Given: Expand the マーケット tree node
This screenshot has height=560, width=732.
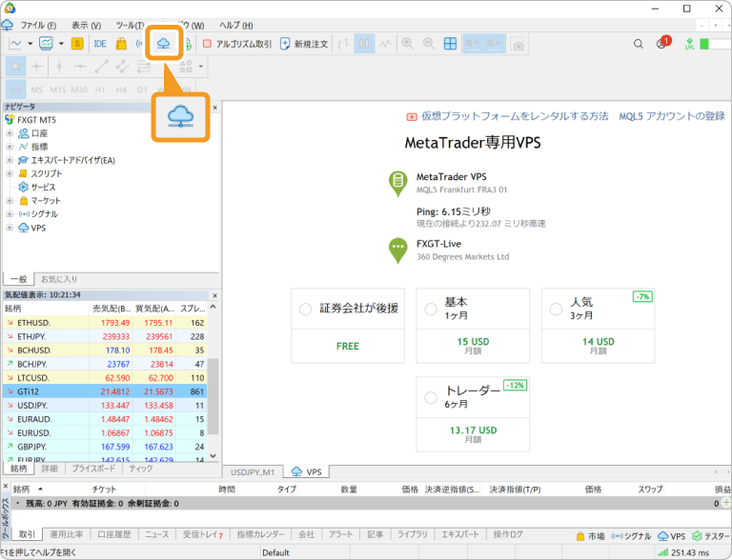Looking at the screenshot, I should [10, 201].
